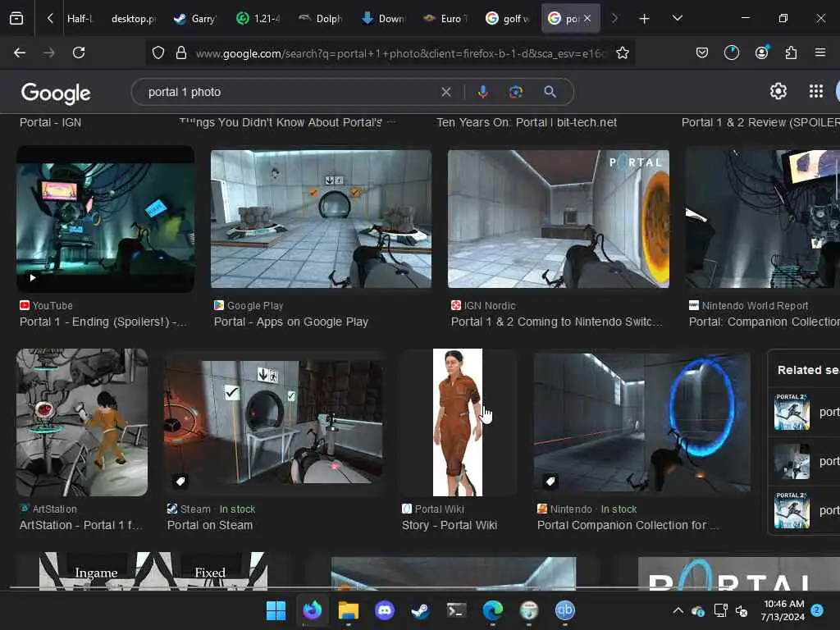Open ArtStation Portal 1 fan art image
The height and width of the screenshot is (630, 840).
point(82,422)
